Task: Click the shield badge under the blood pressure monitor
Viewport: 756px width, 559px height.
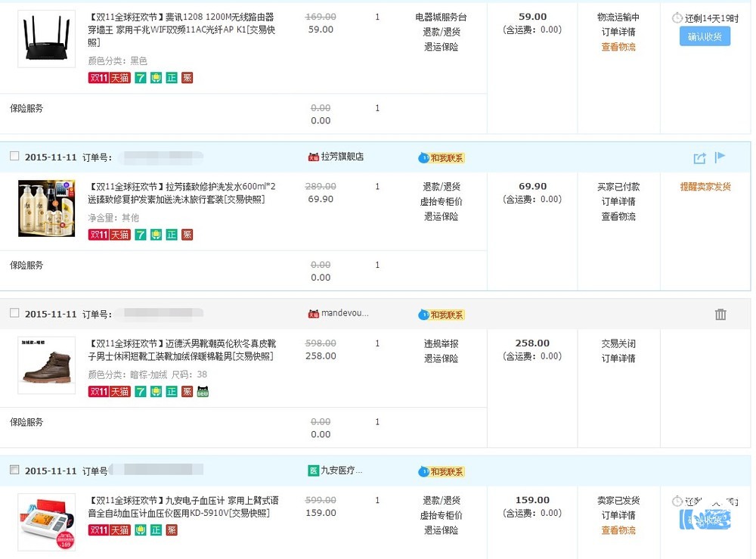Action: coord(141,530)
